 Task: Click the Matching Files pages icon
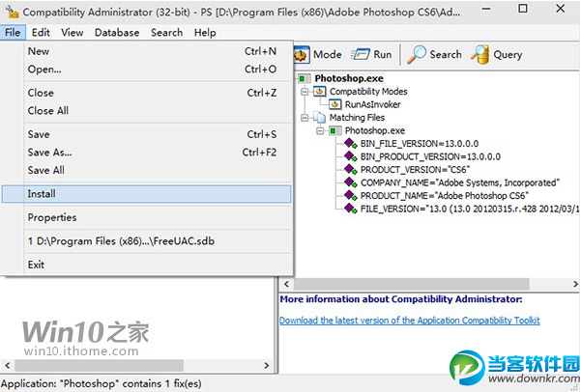[319, 118]
